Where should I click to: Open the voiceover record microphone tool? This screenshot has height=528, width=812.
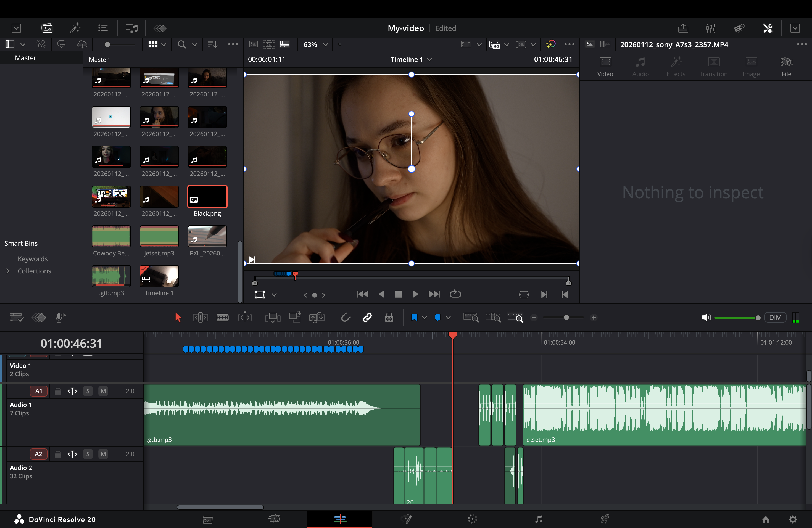click(60, 317)
